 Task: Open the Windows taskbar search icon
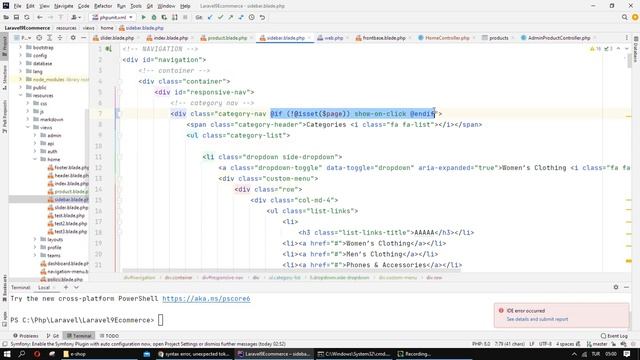click(x=22, y=354)
